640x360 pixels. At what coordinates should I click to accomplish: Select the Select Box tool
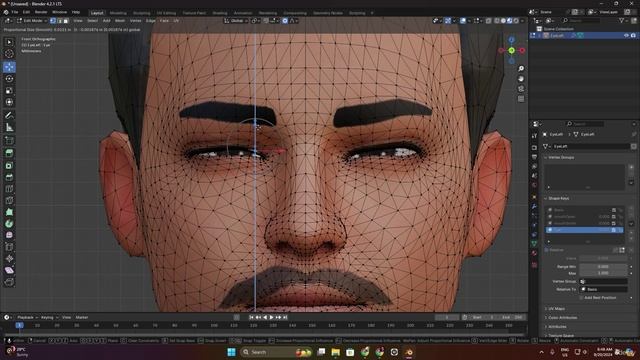pos(9,42)
